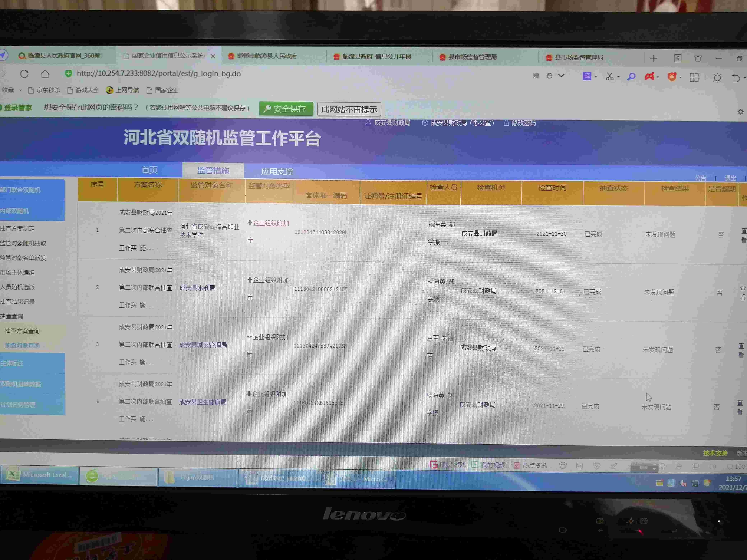Go to browser home page icon
747x560 pixels.
[x=45, y=74]
